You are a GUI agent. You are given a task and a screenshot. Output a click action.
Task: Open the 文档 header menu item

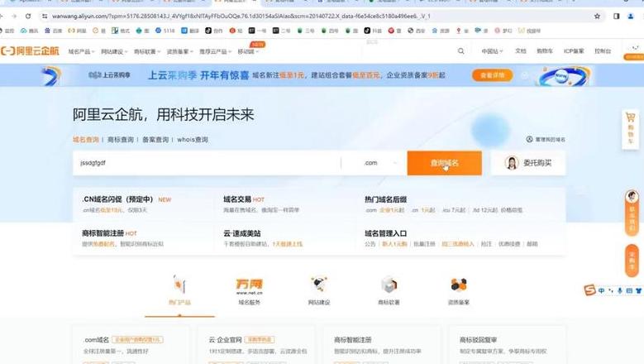tap(520, 51)
